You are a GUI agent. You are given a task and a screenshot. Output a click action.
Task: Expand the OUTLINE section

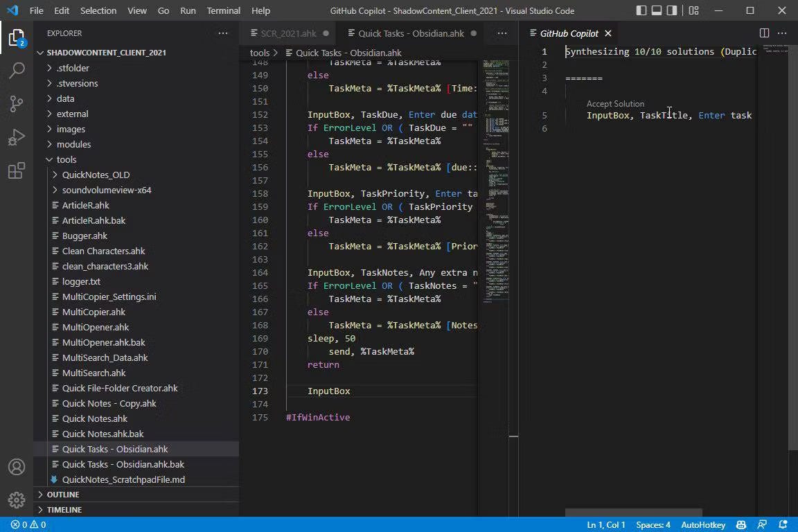click(x=62, y=494)
